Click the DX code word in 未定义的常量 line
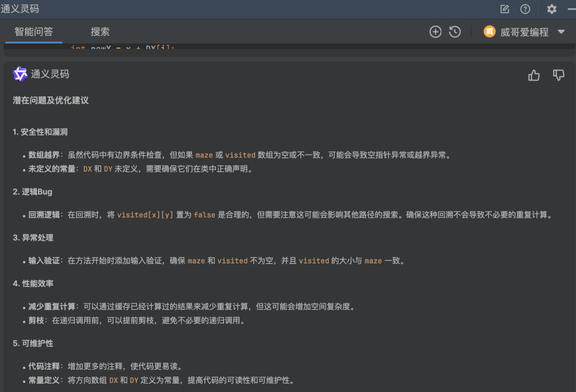This screenshot has height=392, width=576. [87, 170]
